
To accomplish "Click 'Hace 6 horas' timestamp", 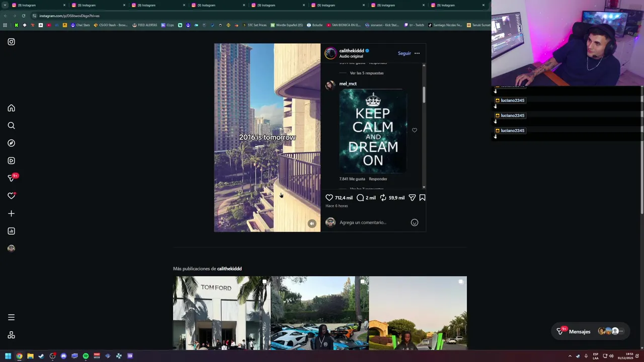I will pos(337,206).
